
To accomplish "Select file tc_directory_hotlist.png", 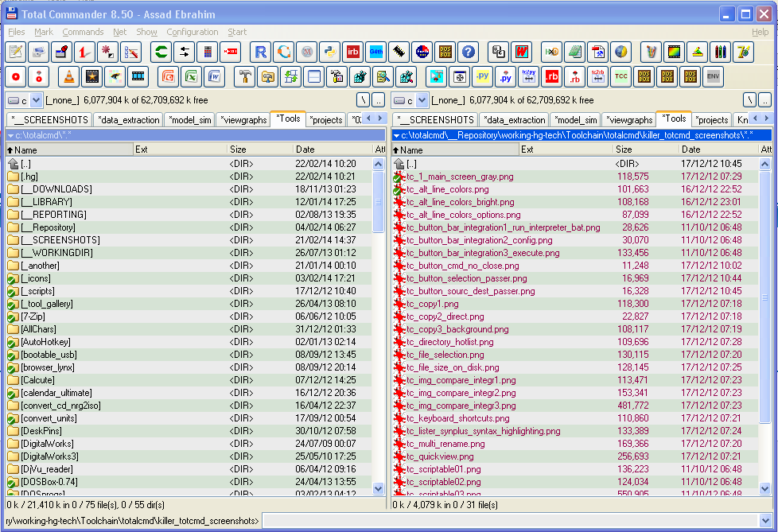I will click(575, 342).
